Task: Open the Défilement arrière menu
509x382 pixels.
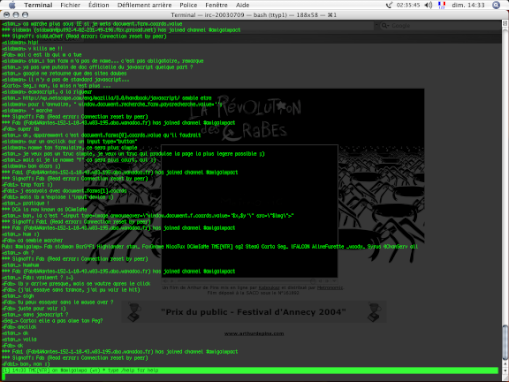Action: (144, 5)
